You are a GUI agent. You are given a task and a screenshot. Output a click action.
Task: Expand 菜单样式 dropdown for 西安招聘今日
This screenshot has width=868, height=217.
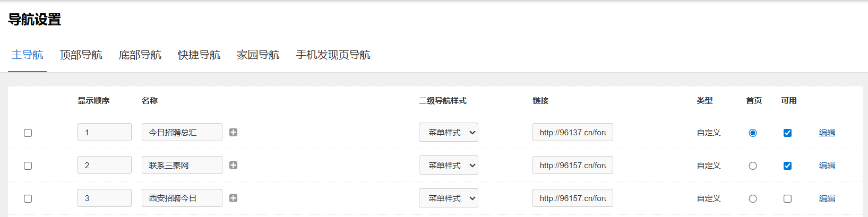click(448, 198)
